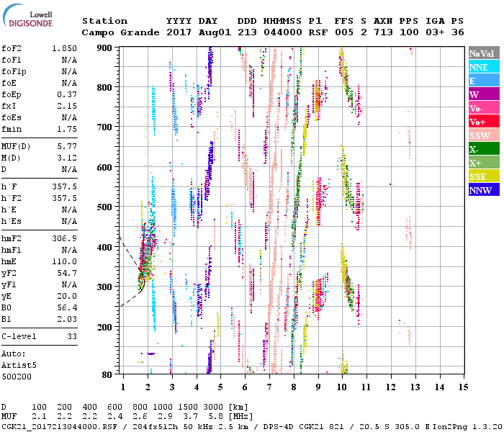Select the NNE legend color box
This screenshot has width=504, height=432.
tap(484, 67)
